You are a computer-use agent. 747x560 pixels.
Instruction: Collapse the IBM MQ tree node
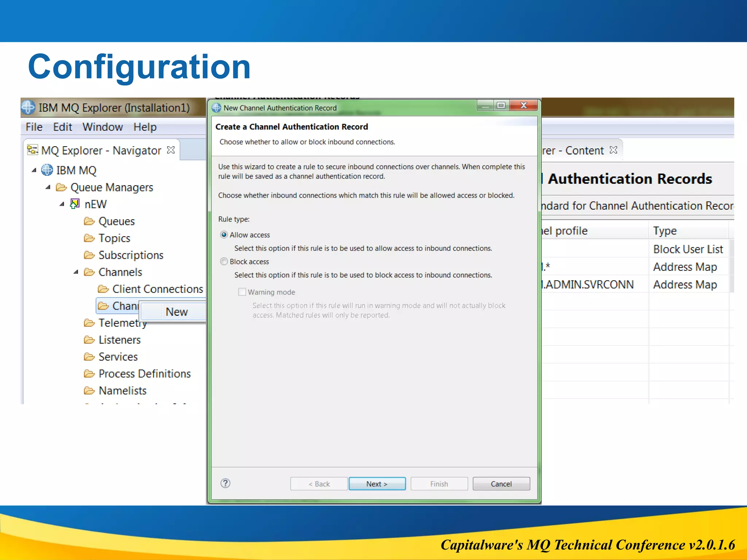point(34,170)
